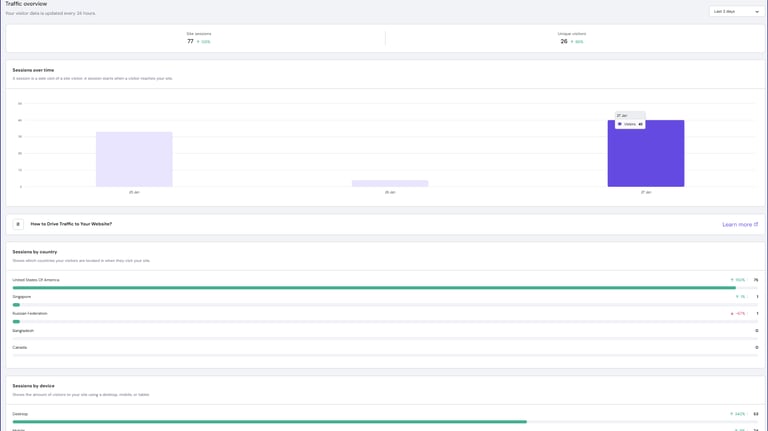Click the Russian Federation country label
Viewport: 768px width, 431px height.
click(30, 313)
